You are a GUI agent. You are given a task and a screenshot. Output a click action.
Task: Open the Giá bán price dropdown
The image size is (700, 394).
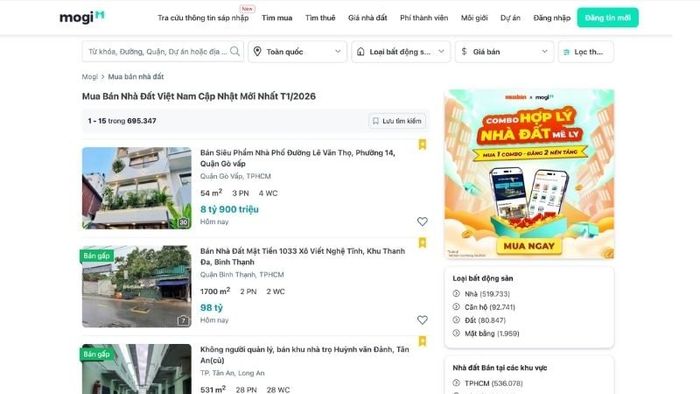tap(504, 51)
